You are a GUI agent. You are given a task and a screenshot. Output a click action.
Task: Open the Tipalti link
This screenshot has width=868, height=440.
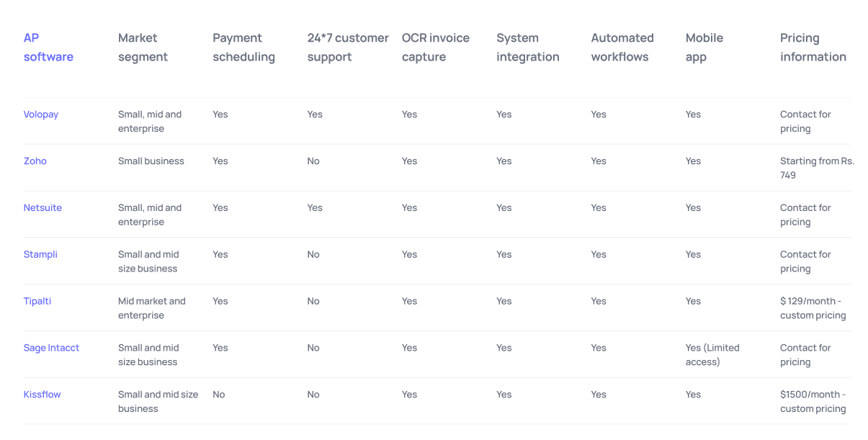coord(37,302)
